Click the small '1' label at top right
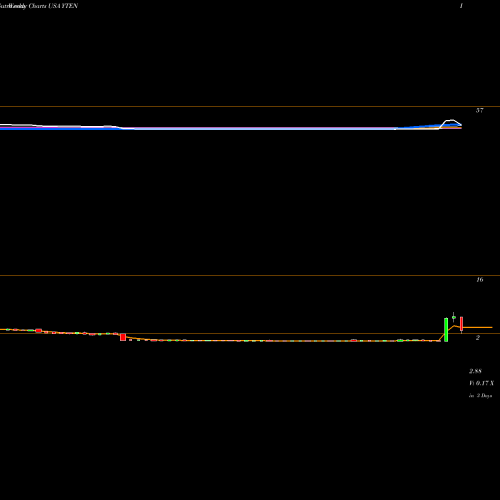 (461, 6)
